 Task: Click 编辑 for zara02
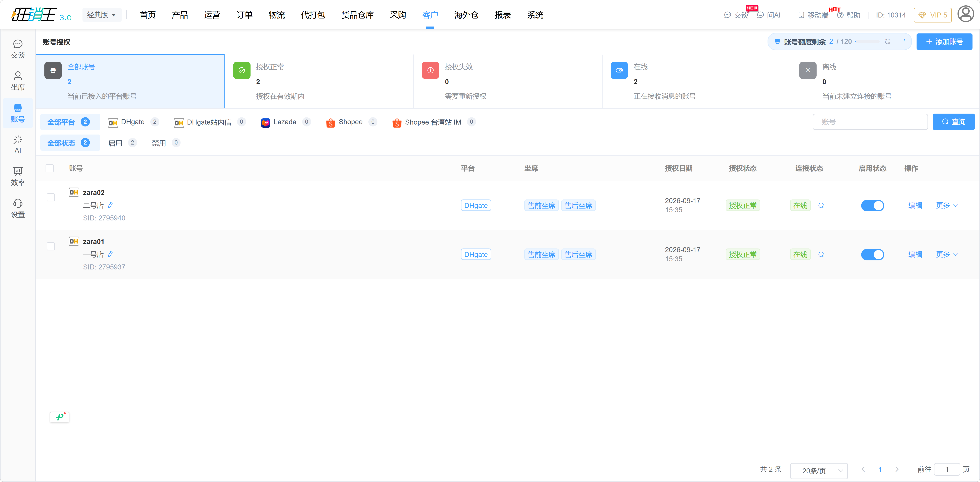[915, 205]
